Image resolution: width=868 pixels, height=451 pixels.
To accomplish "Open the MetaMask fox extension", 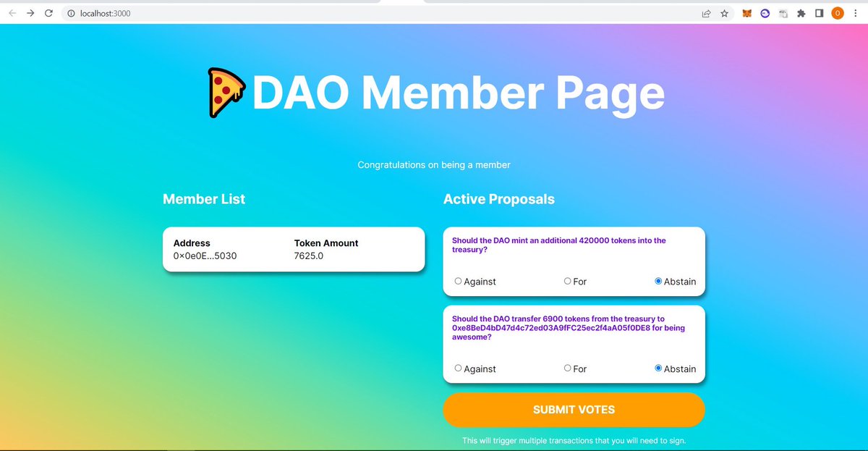I will (747, 13).
